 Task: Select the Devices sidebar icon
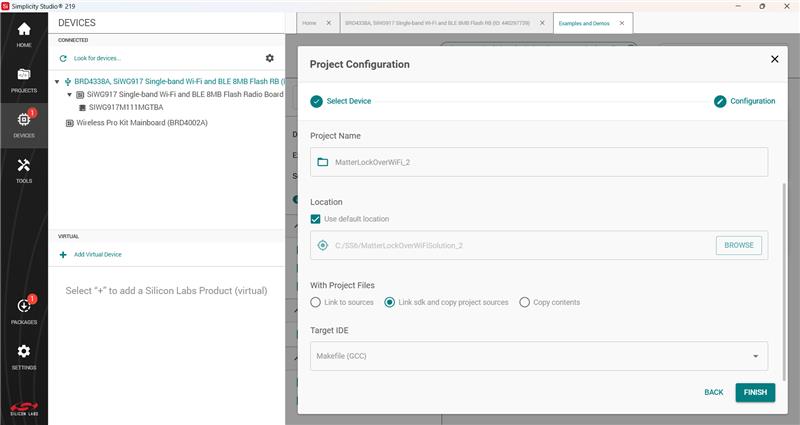pyautogui.click(x=24, y=124)
